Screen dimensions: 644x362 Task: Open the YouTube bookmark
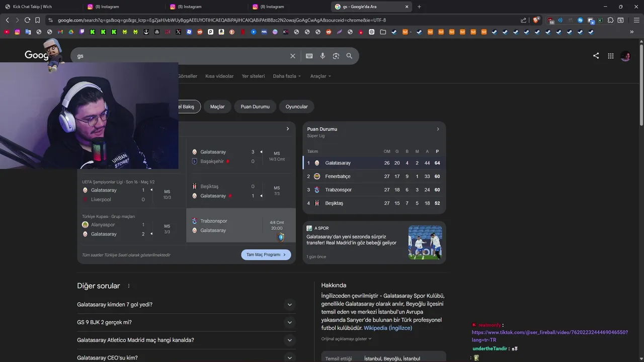(7, 32)
